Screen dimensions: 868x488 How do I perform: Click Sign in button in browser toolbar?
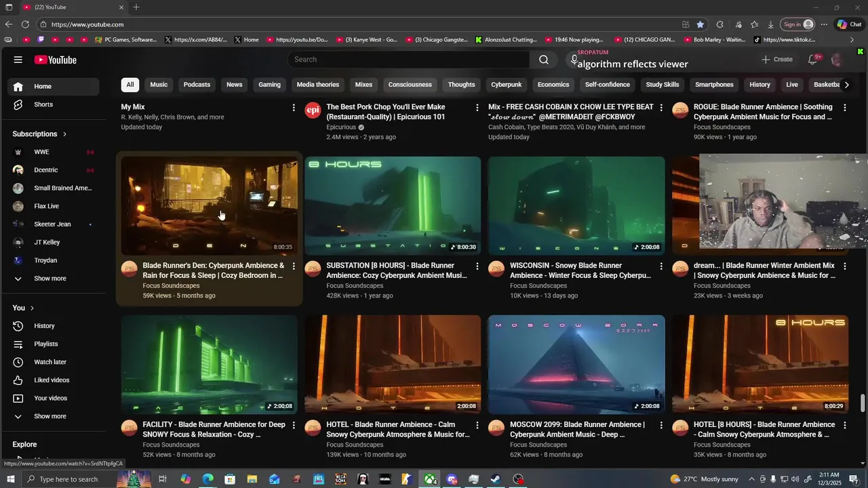pyautogui.click(x=797, y=24)
